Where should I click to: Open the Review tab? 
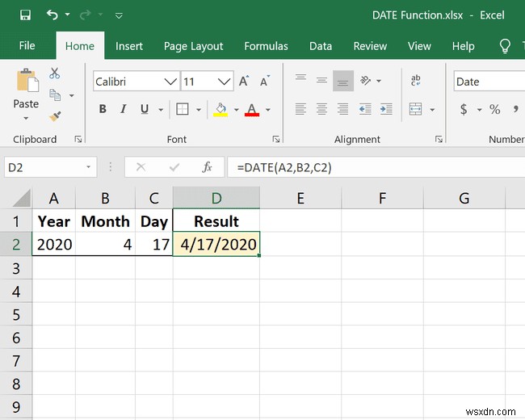coord(370,46)
